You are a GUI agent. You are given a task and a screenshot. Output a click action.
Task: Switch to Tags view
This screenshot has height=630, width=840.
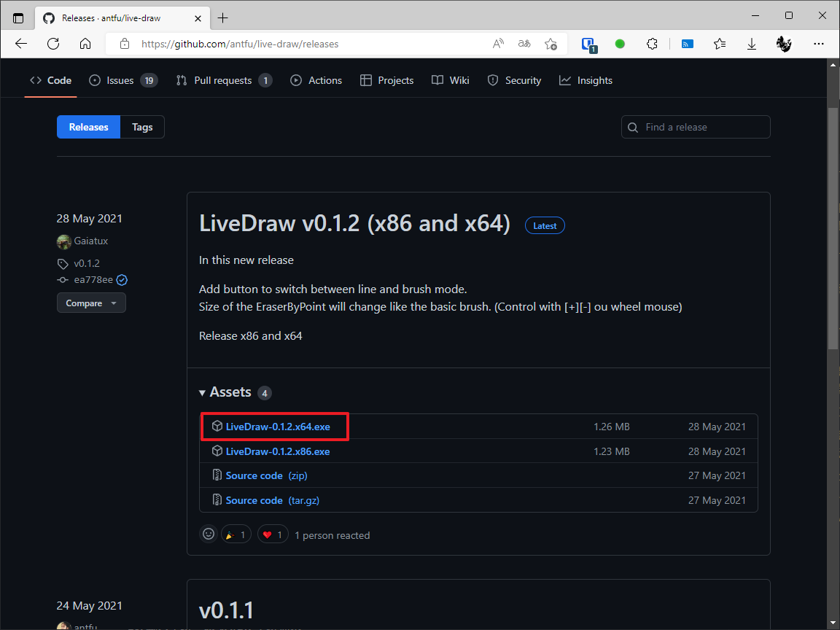click(142, 127)
